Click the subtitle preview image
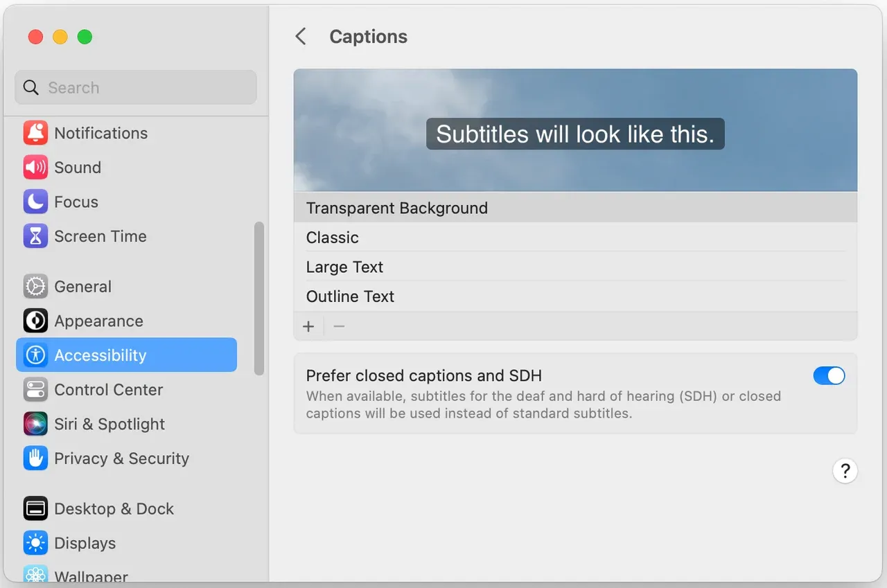The image size is (887, 588). click(575, 130)
